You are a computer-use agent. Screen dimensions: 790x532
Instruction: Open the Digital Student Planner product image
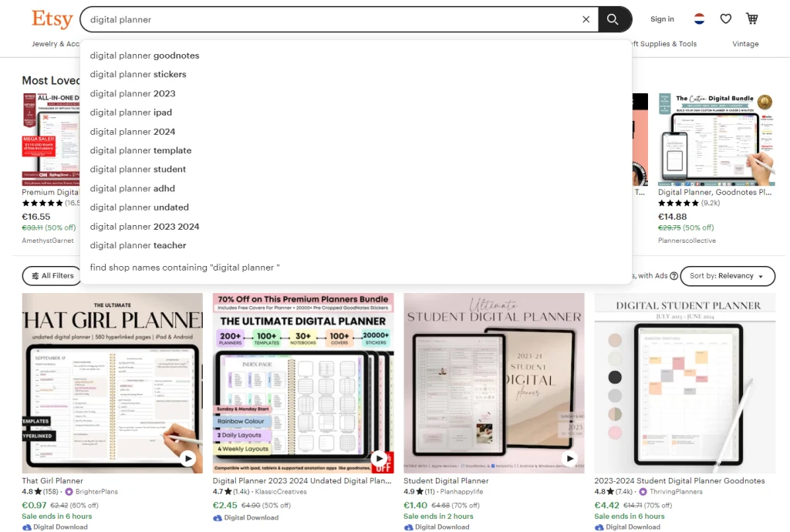(x=684, y=383)
